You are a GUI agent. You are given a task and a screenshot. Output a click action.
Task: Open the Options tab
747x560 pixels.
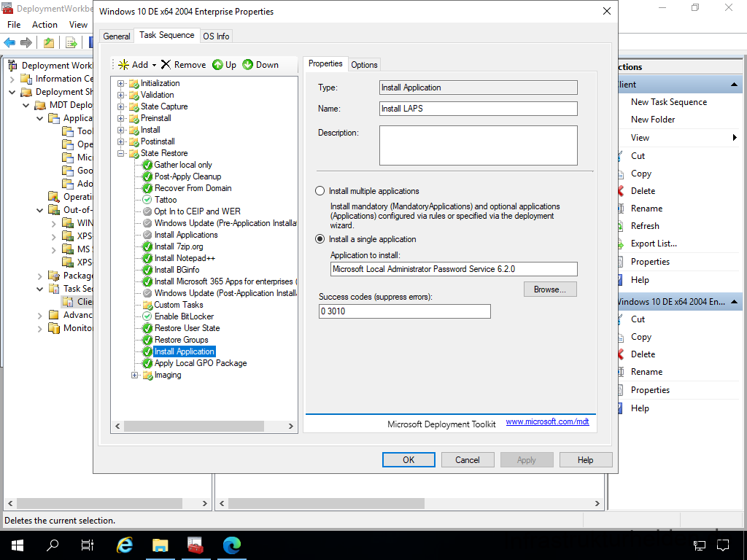pyautogui.click(x=365, y=65)
